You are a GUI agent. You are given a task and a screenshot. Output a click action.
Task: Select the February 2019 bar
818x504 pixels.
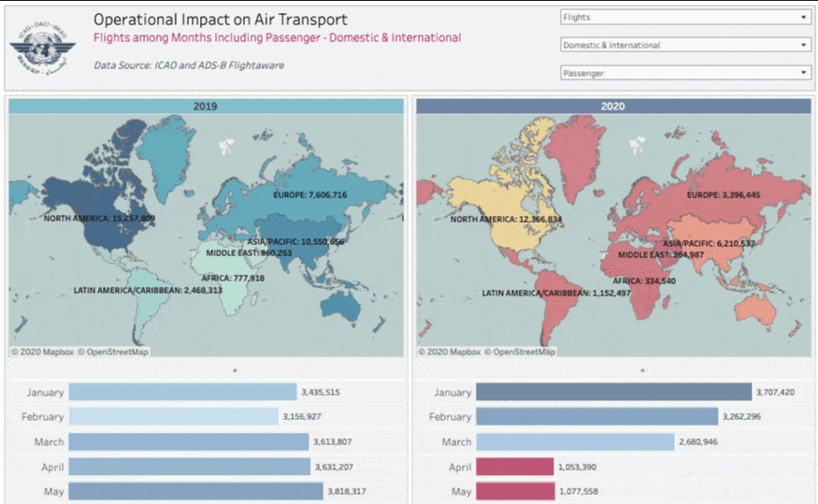(x=173, y=417)
